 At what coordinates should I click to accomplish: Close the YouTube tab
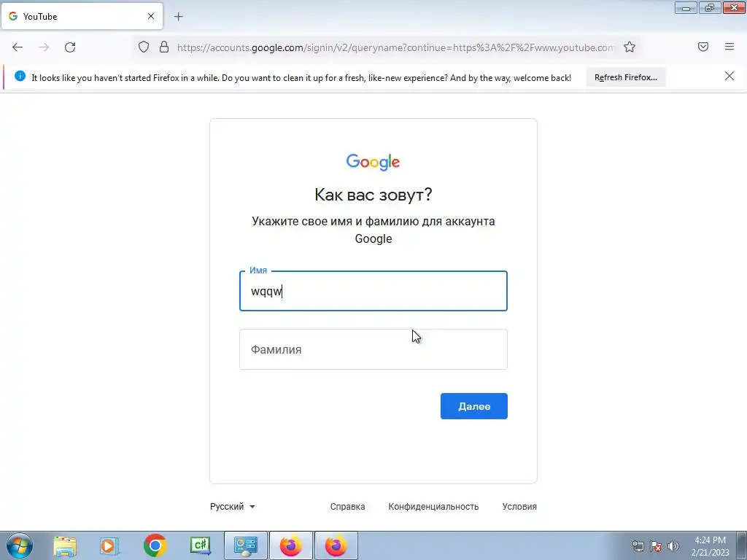click(151, 16)
